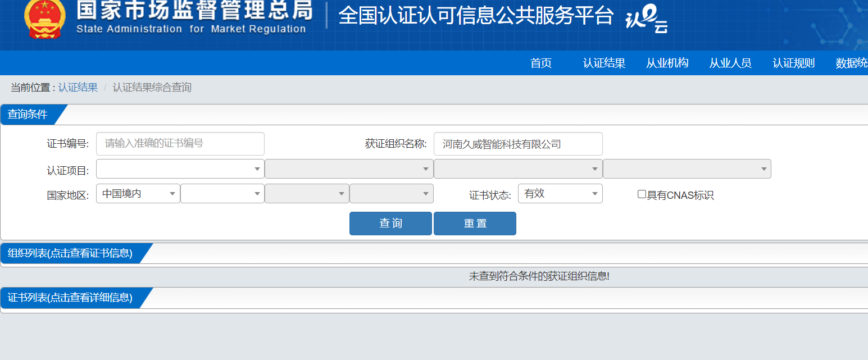
Task: Open the 认证结果 menu item
Action: coord(605,63)
